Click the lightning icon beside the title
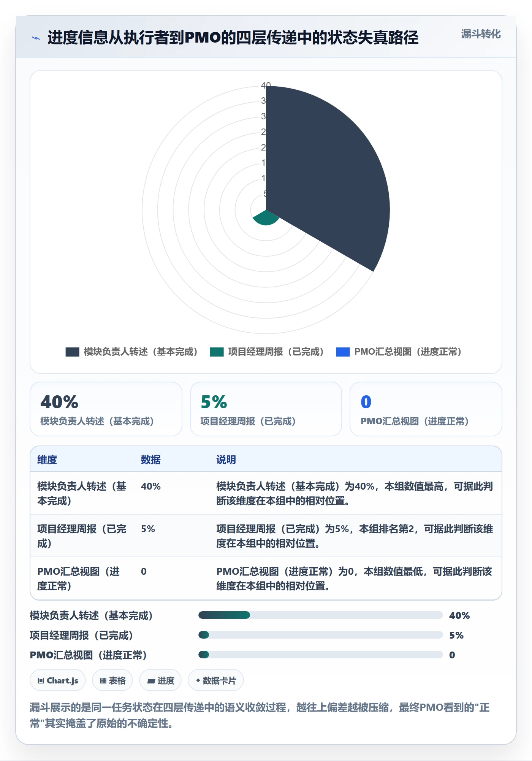 (x=36, y=38)
